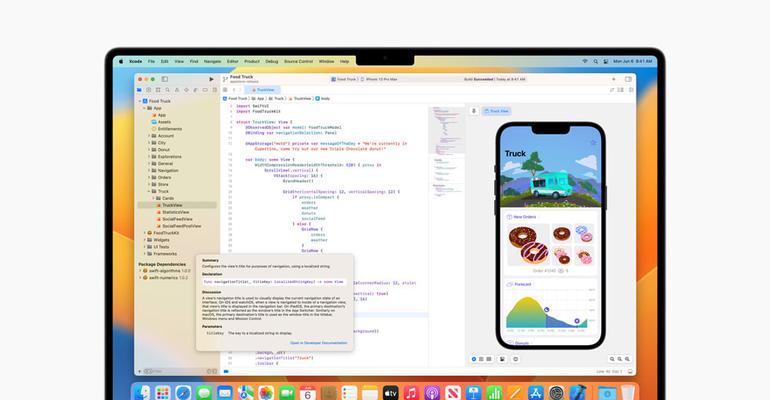
Task: Open the Apple menu
Action: 121,61
